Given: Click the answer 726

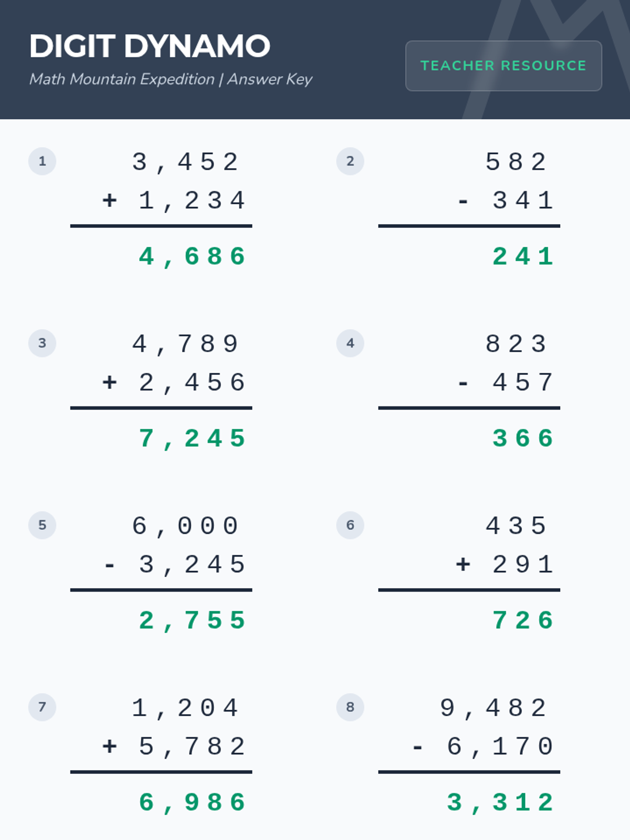Looking at the screenshot, I should (523, 621).
